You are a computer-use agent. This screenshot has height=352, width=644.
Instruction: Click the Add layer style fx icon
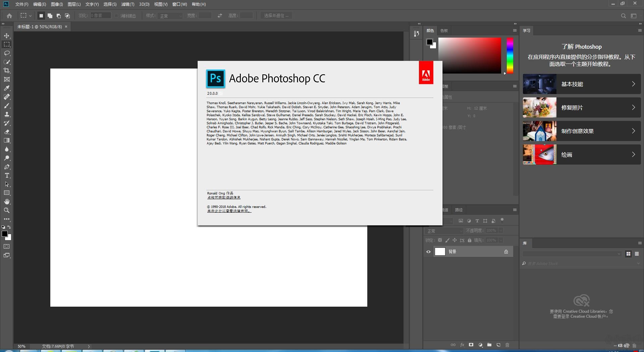(462, 345)
